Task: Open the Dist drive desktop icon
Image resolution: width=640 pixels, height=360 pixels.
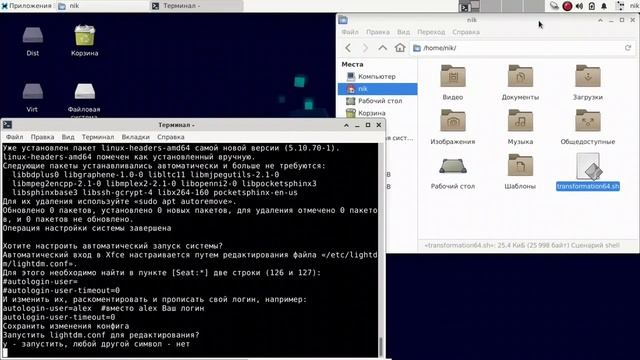Action: coord(33,41)
